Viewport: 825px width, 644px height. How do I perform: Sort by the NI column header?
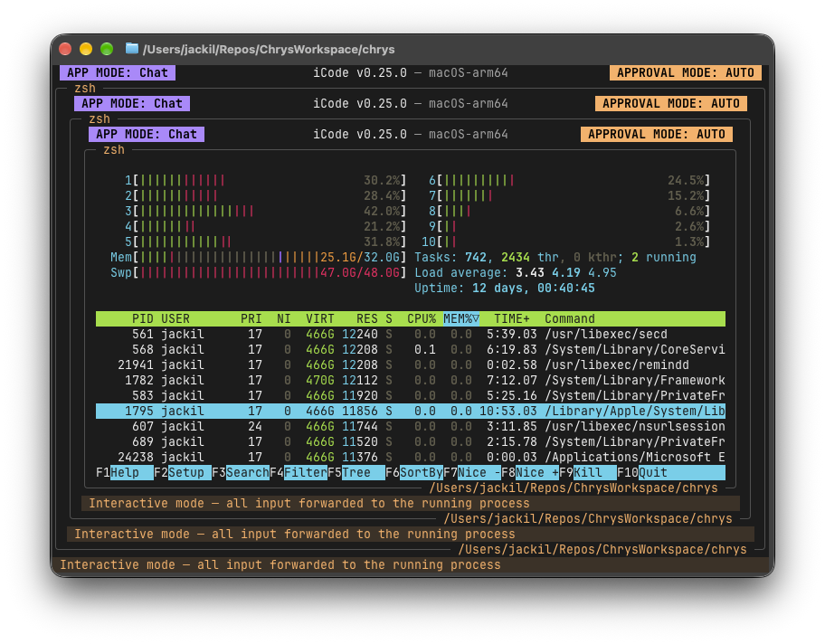tap(284, 319)
